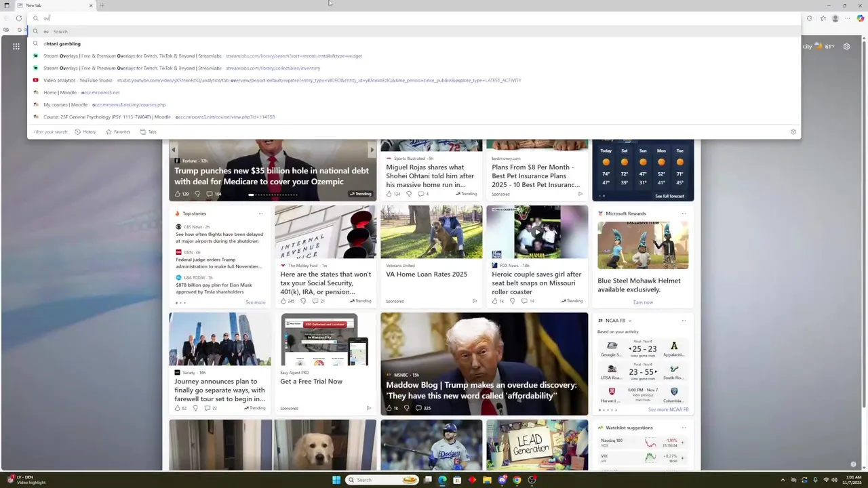Open the My courses | Moodle suggestion
The height and width of the screenshot is (488, 868).
[414, 104]
